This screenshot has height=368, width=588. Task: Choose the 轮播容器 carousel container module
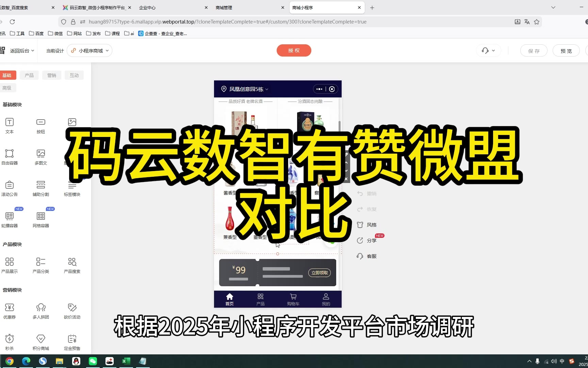pyautogui.click(x=10, y=219)
